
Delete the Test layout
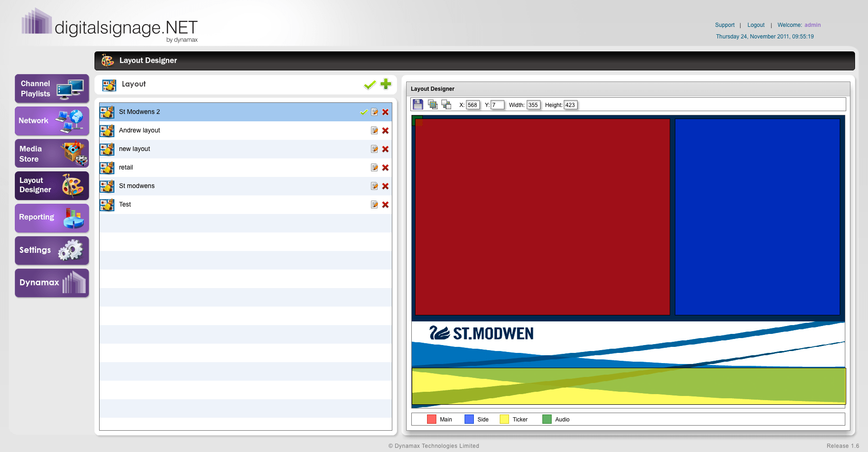[x=385, y=205]
